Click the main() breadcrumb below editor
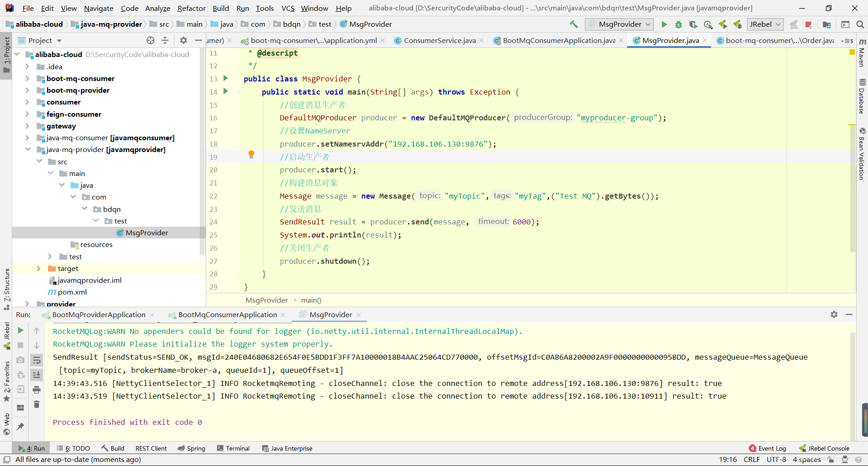Image resolution: width=868 pixels, height=466 pixels. click(311, 300)
